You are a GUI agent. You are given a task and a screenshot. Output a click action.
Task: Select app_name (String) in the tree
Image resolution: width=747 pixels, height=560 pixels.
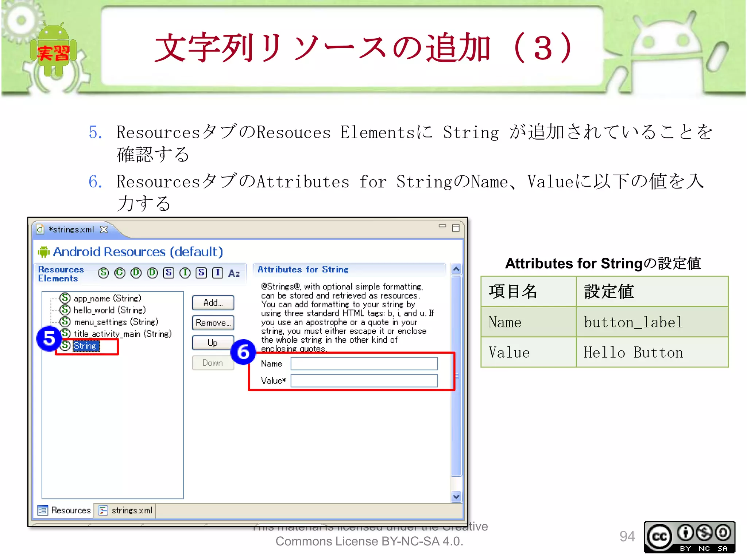(x=101, y=298)
